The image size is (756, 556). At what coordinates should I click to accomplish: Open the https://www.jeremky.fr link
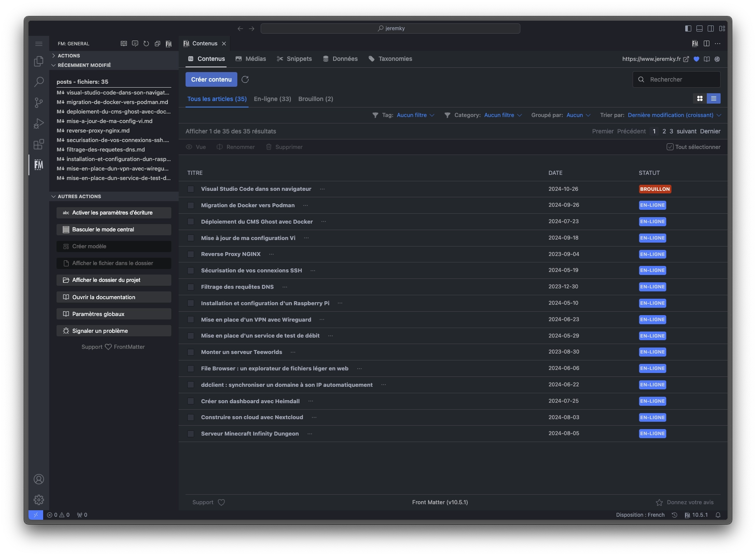point(655,59)
